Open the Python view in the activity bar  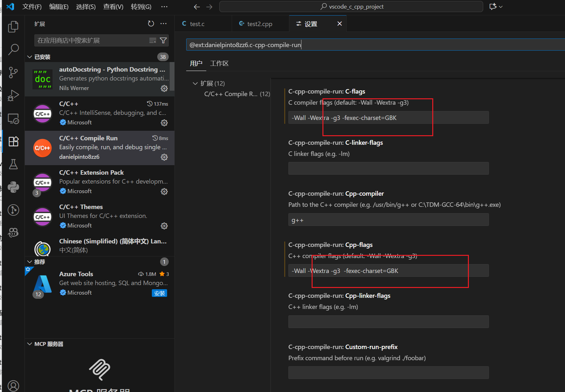click(13, 187)
